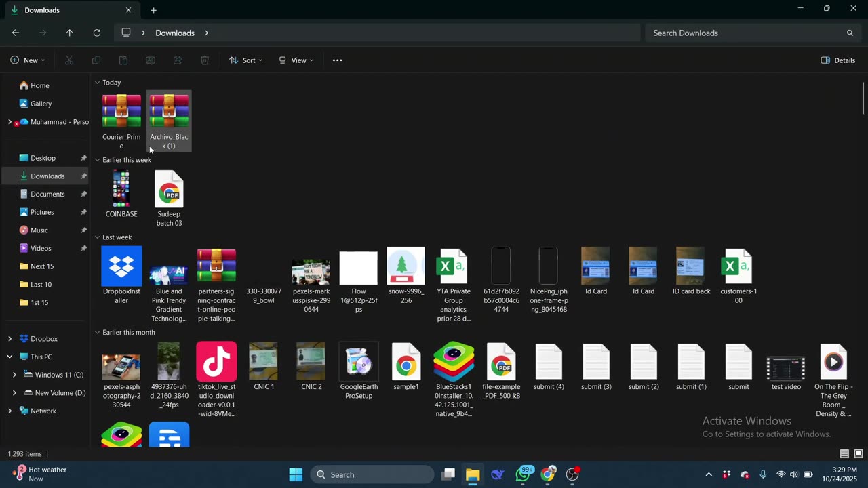Select the Archivo_Black (1) archive
Image resolution: width=868 pixels, height=488 pixels.
click(x=169, y=121)
